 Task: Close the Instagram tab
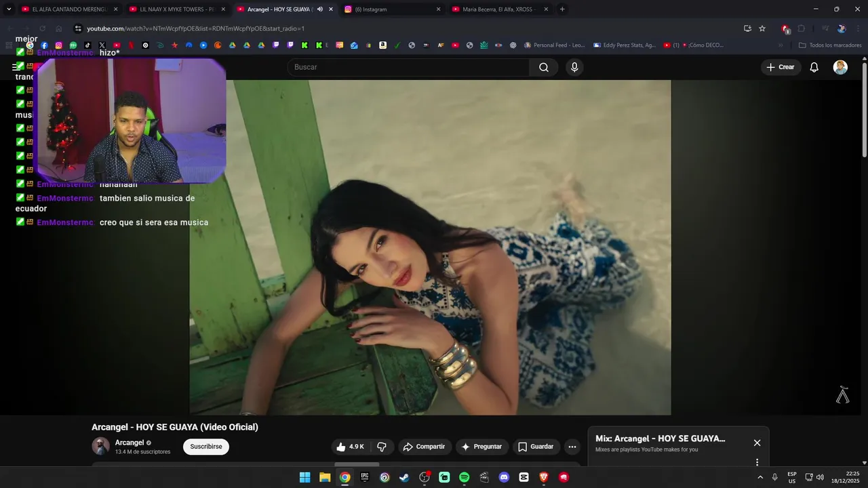[438, 9]
